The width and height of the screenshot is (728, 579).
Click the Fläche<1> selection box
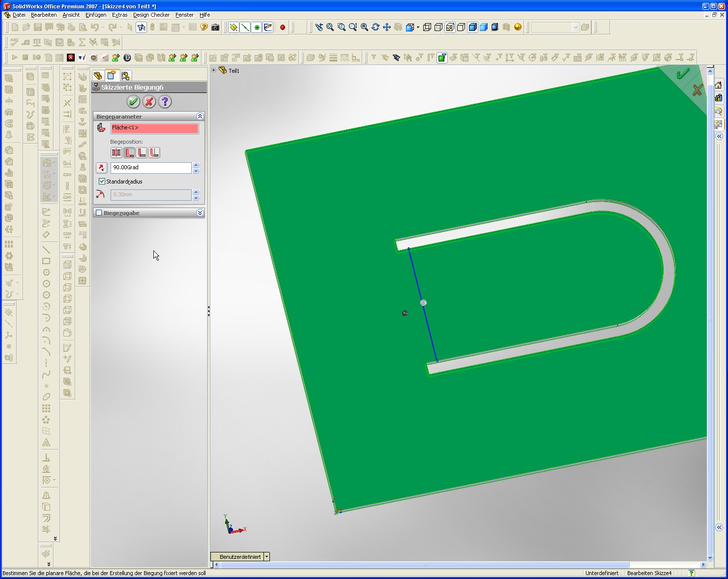pos(154,128)
